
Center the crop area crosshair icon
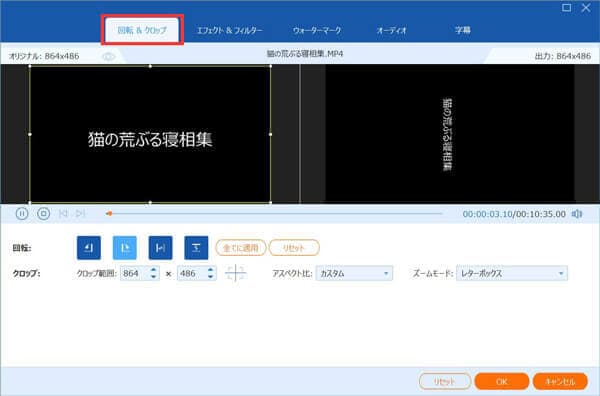click(x=236, y=273)
